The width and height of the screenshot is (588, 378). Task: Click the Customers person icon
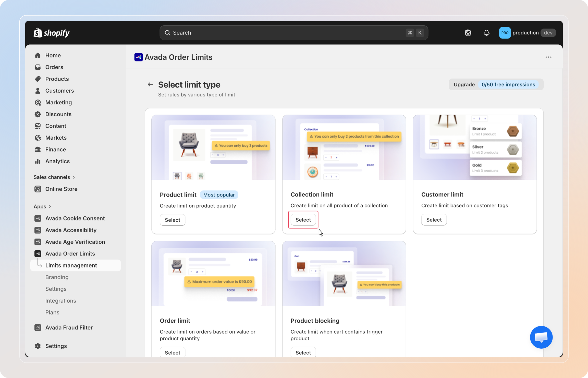pos(38,91)
